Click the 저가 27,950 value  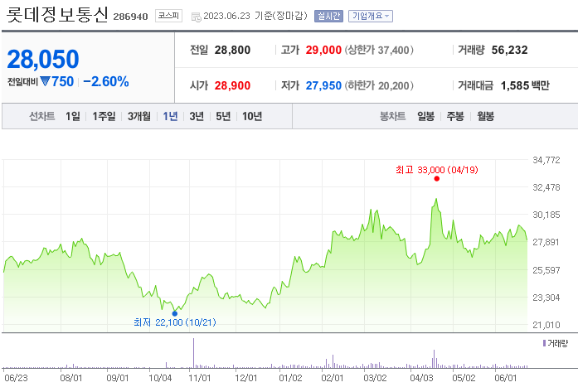click(323, 86)
